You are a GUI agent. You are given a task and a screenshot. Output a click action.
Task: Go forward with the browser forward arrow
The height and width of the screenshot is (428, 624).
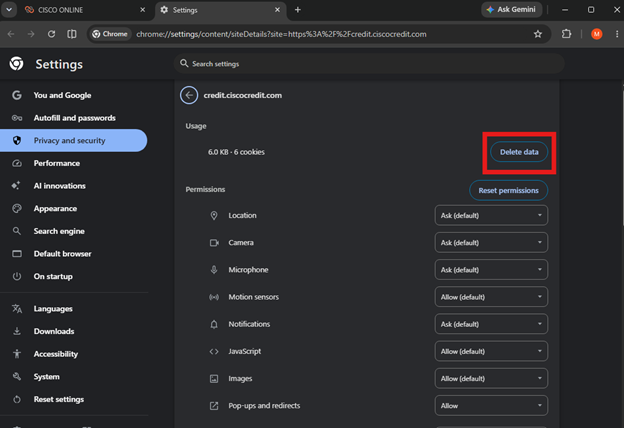pos(31,34)
